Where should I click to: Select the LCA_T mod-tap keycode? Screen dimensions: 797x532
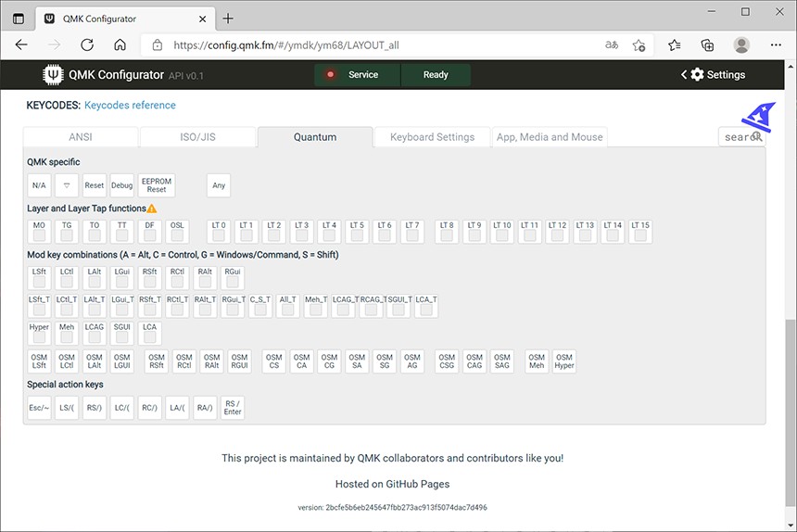[x=426, y=306]
